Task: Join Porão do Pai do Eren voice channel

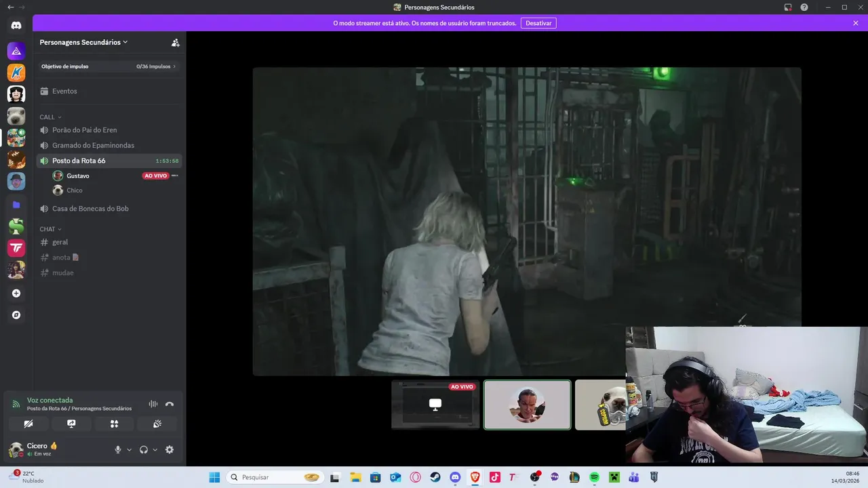Action: pyautogui.click(x=109, y=130)
